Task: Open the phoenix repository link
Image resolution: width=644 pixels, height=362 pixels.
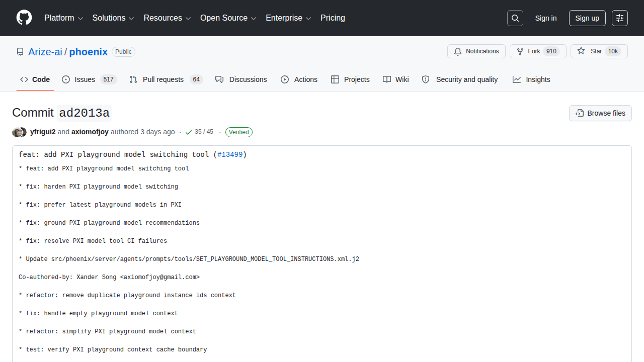Action: pos(89,52)
